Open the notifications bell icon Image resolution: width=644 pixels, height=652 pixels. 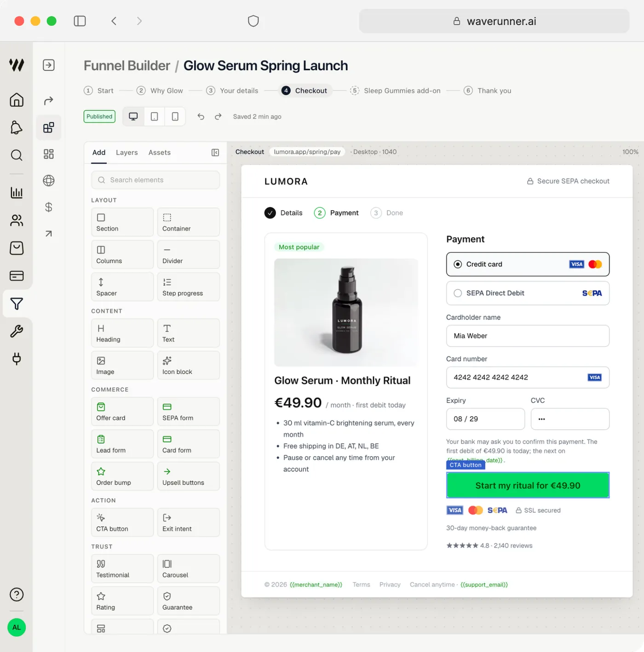[x=17, y=127]
